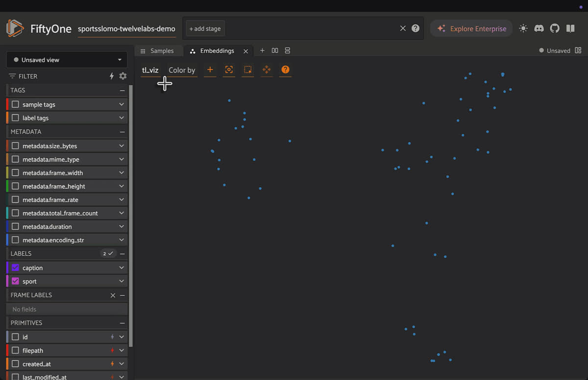Collapse the METADATA section
Viewport: 588px width, 380px height.
(122, 132)
